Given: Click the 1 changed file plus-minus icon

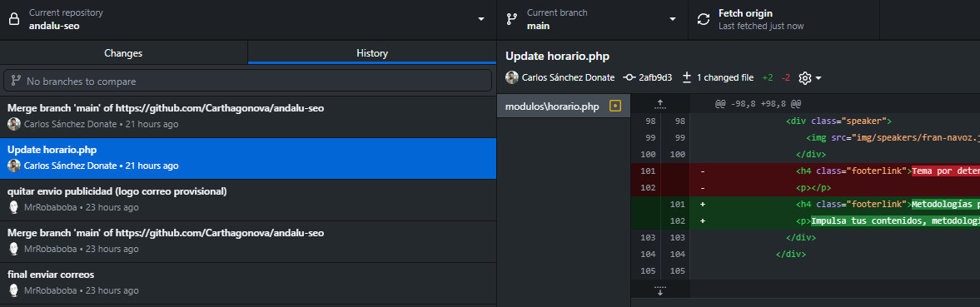Looking at the screenshot, I should pos(686,78).
